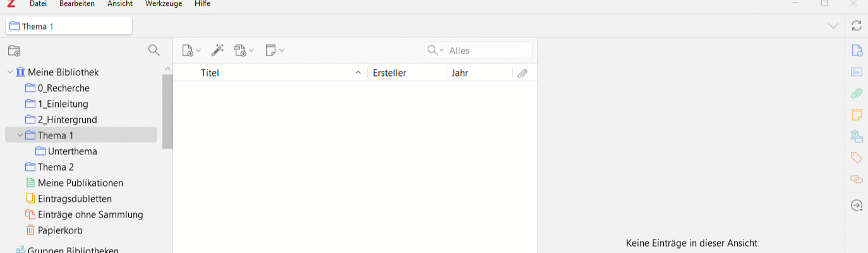Expand the tab list chevron
Image resolution: width=868 pixels, height=253 pixels.
pos(833,25)
